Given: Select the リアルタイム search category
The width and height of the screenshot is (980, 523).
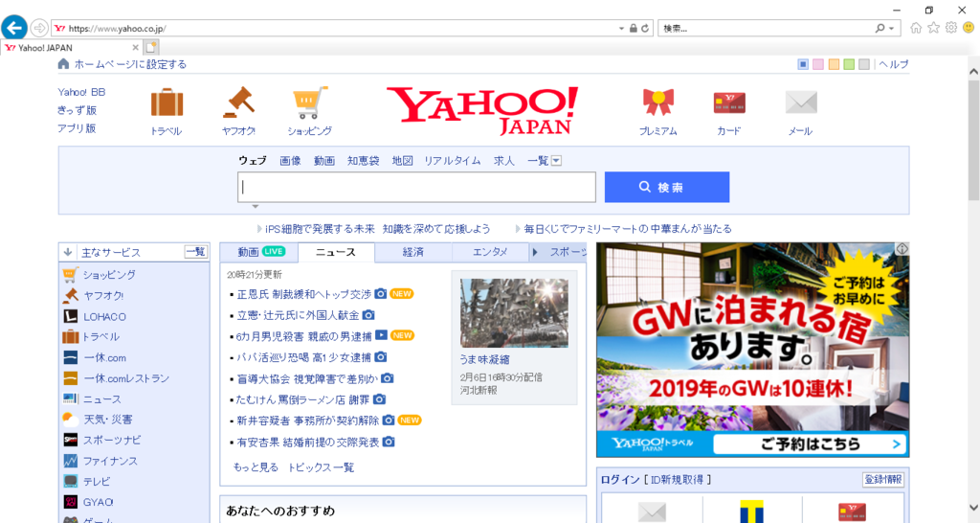Looking at the screenshot, I should click(x=453, y=161).
